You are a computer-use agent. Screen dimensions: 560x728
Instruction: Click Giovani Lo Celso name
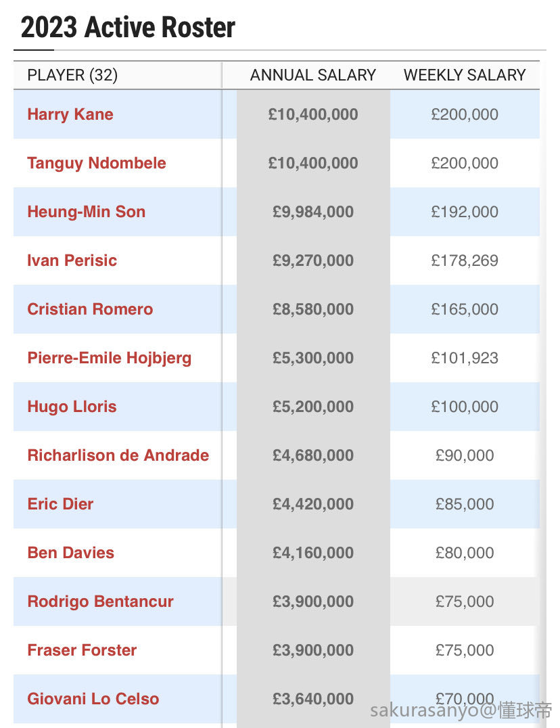click(93, 699)
